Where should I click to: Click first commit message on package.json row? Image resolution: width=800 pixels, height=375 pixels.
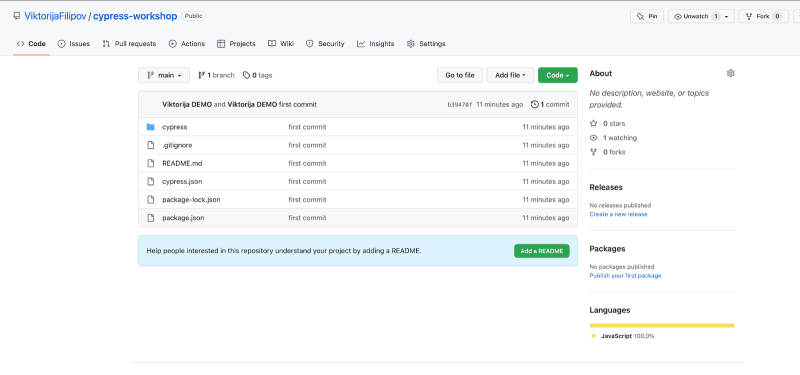307,218
